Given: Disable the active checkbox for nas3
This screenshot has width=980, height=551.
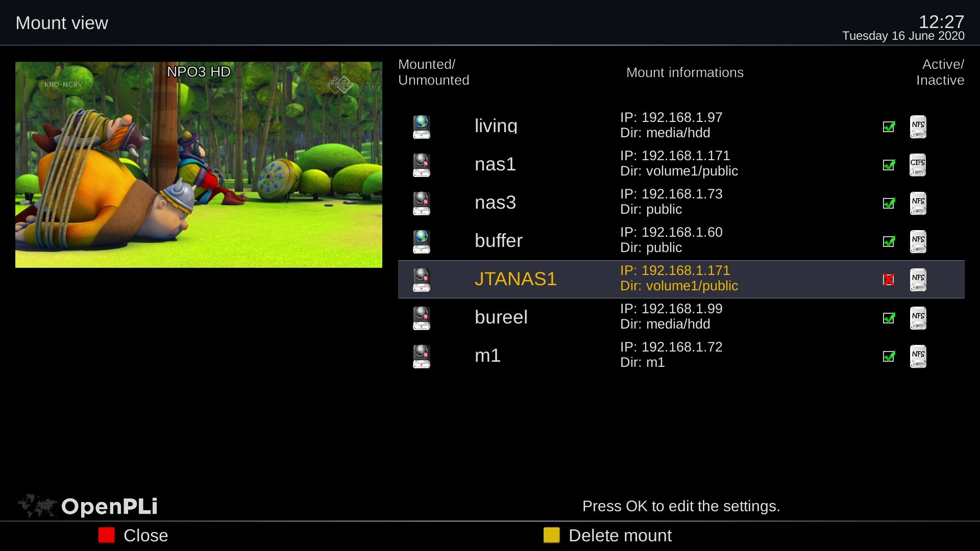Looking at the screenshot, I should (888, 203).
